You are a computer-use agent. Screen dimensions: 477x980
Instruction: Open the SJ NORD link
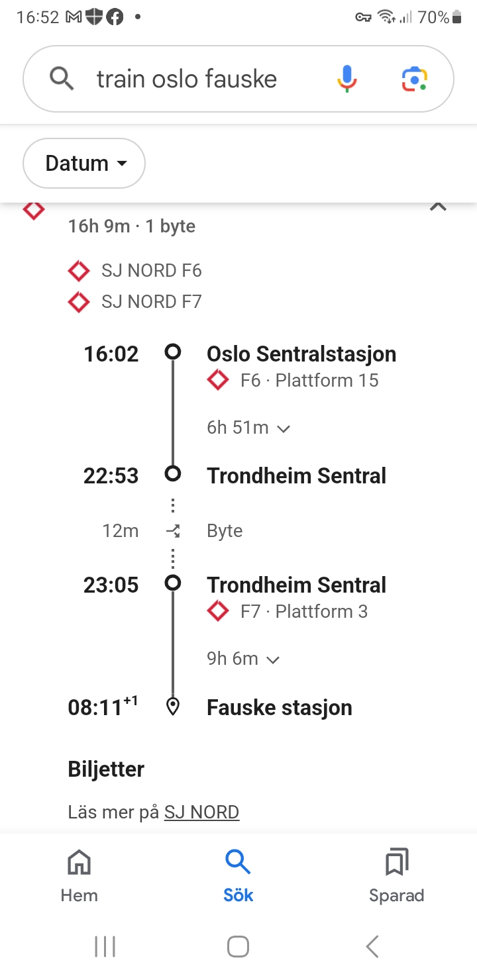coord(201,812)
